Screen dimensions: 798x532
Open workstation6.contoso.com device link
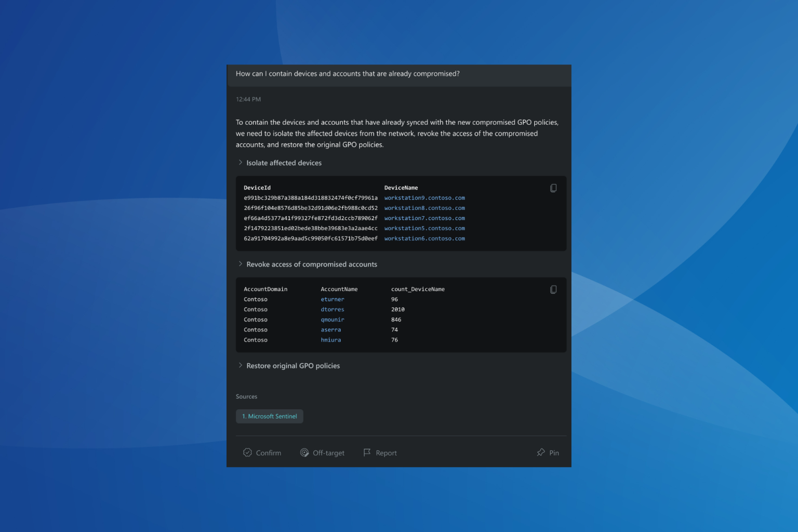[424, 238]
